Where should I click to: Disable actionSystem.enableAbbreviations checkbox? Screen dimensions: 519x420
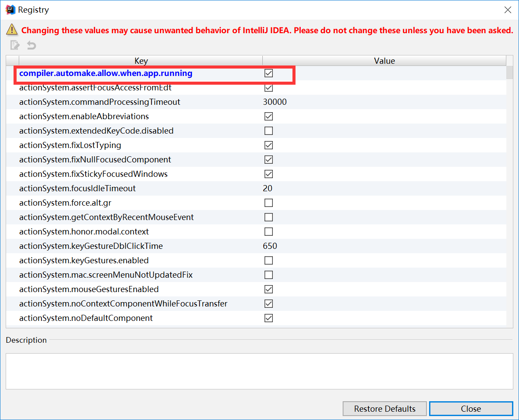[269, 117]
